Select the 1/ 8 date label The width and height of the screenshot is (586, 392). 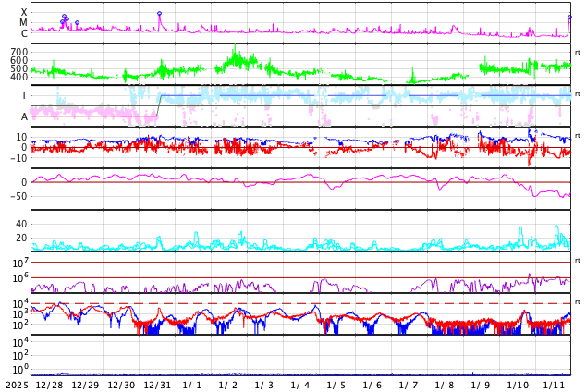pos(445,385)
